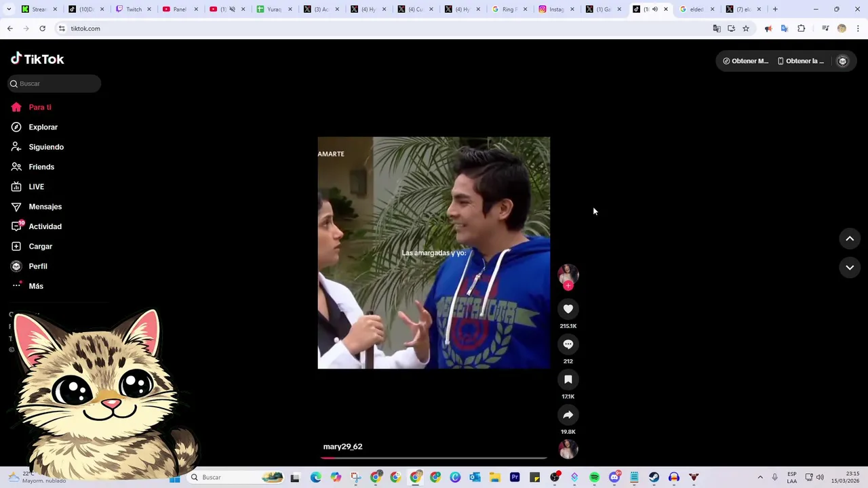The image size is (868, 488).
Task: Mute the active TikTok tab audio
Action: point(654,9)
